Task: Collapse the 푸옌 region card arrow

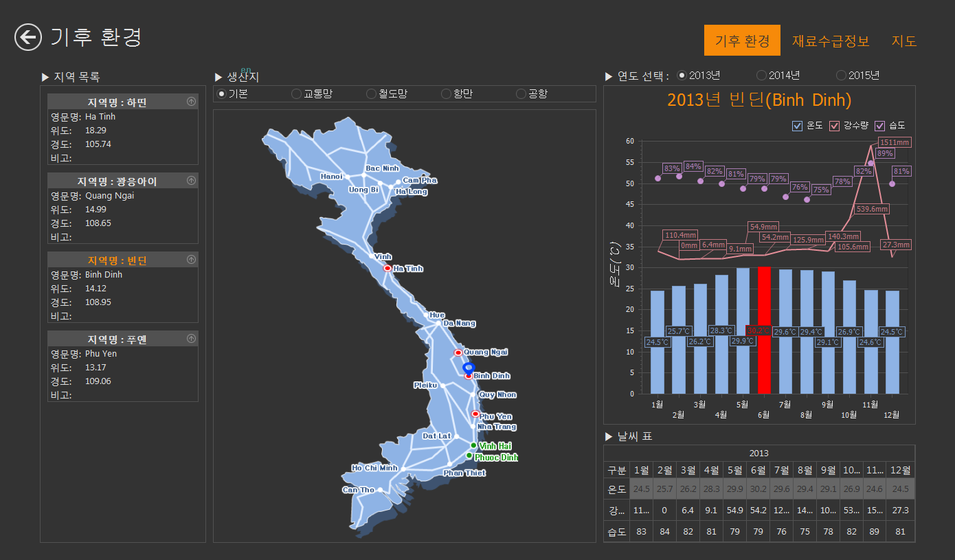Action: [x=191, y=339]
